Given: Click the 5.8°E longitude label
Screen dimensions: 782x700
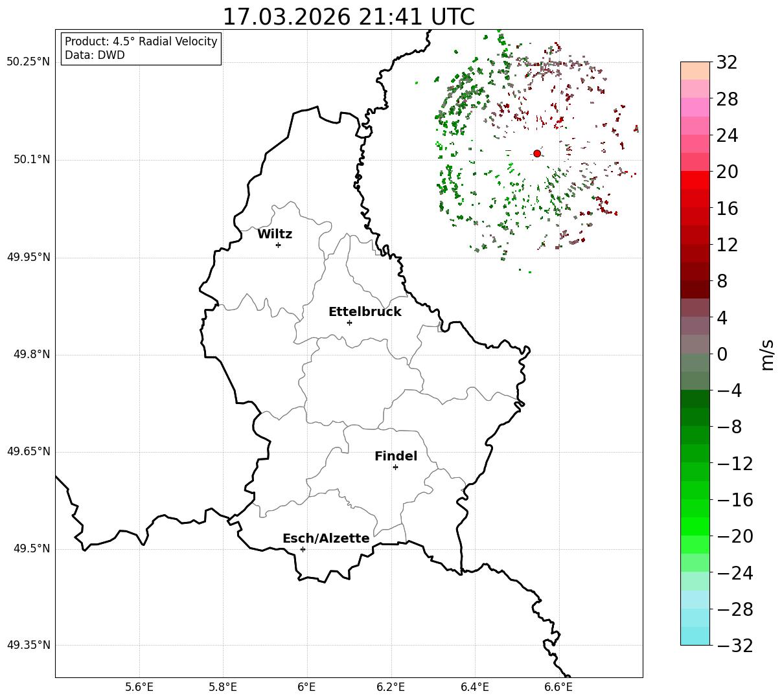Looking at the screenshot, I should pyautogui.click(x=223, y=687).
